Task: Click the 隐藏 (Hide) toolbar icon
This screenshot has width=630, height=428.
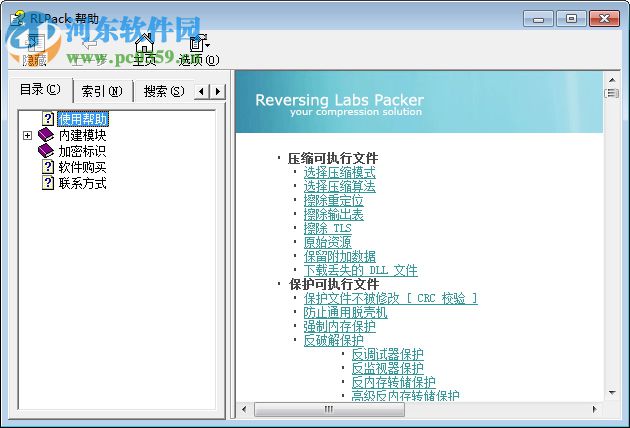Action: pos(35,49)
